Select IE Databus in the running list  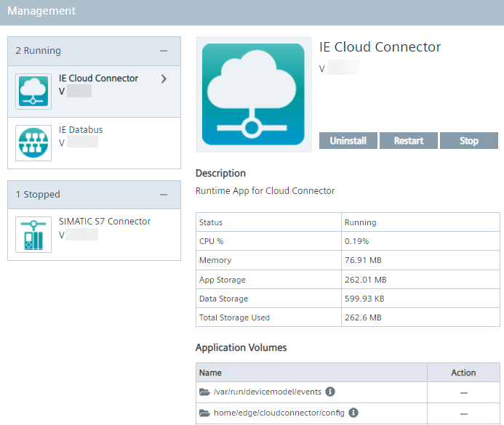(81, 130)
